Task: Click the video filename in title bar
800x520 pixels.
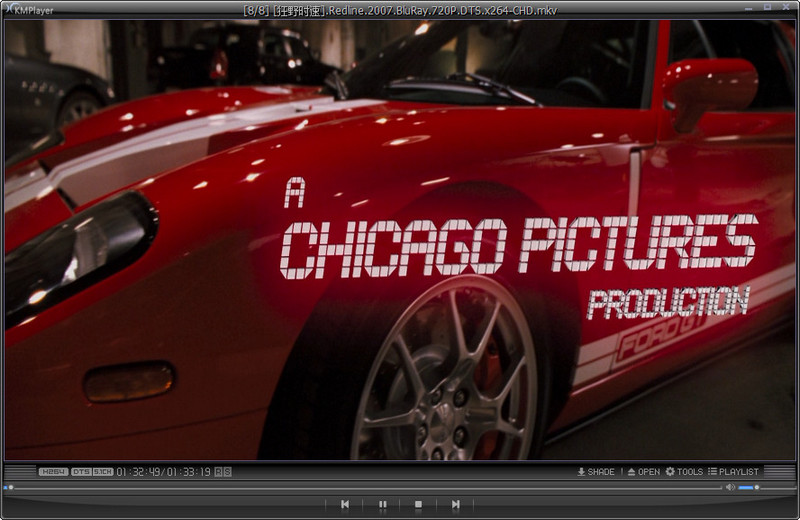Action: tap(400, 10)
